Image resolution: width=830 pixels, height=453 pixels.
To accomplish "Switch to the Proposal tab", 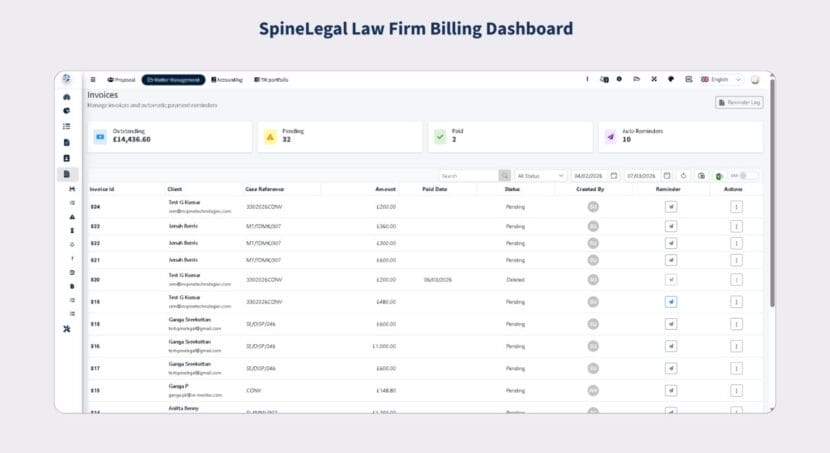I will click(121, 80).
